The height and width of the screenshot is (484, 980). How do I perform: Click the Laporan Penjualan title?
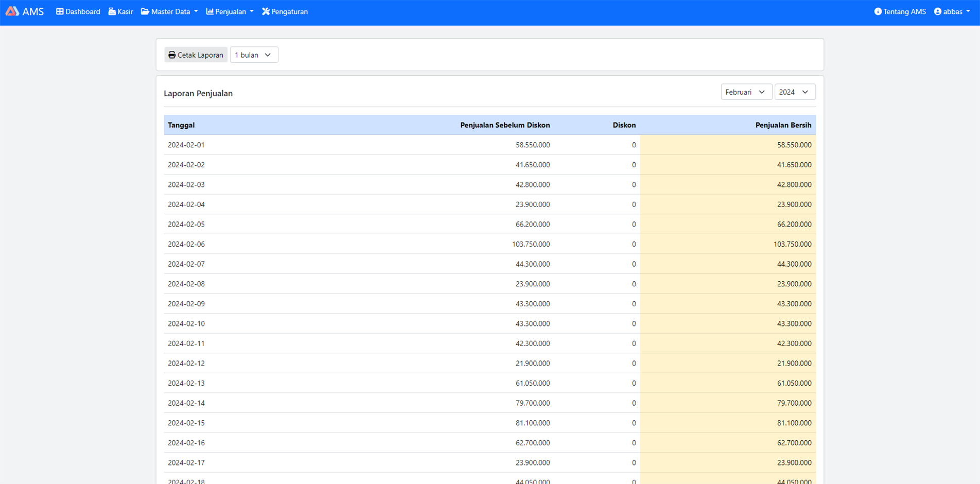point(198,93)
